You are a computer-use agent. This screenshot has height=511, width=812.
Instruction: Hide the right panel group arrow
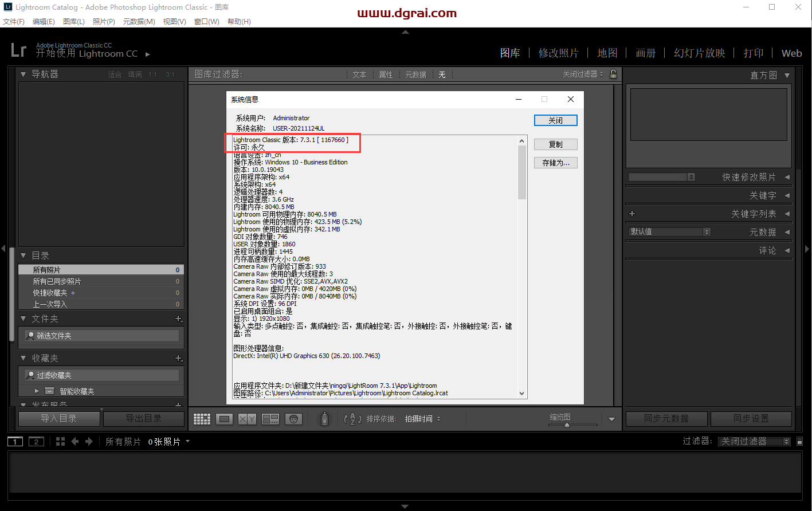pos(807,249)
